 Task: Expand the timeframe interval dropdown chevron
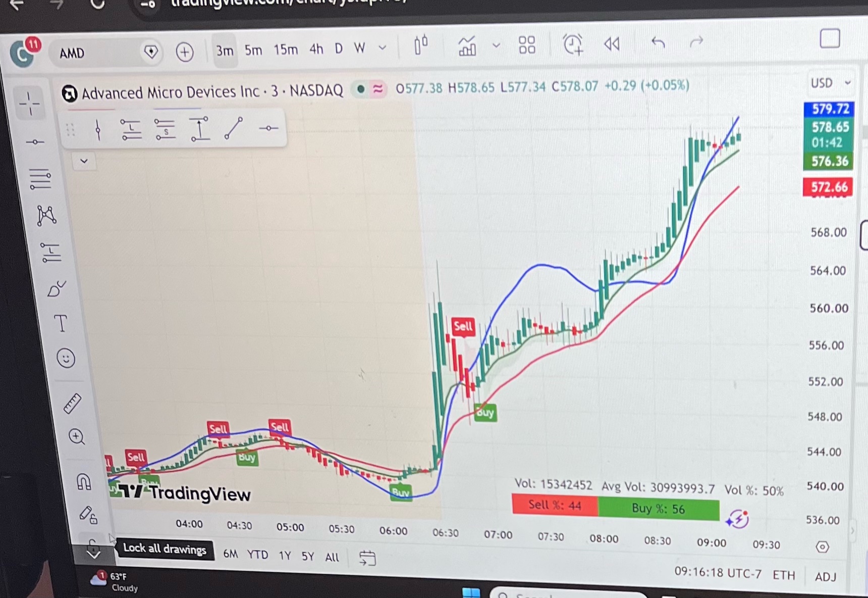(x=383, y=48)
